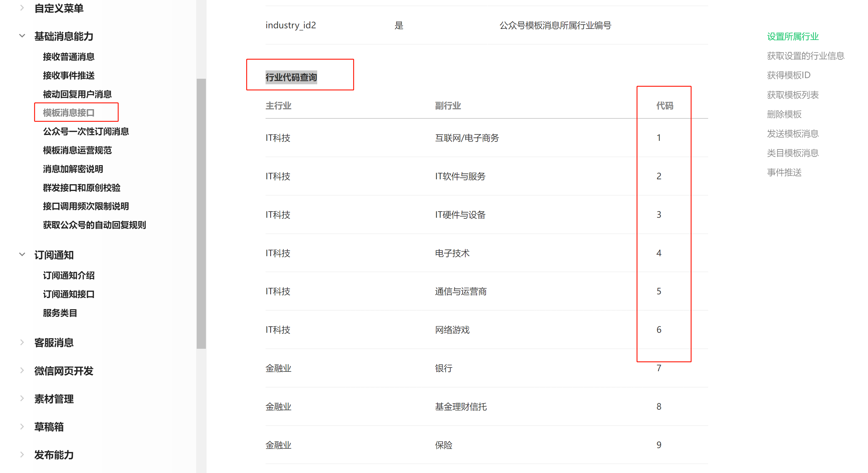Open 订阅通知接口 sidebar item

(69, 294)
